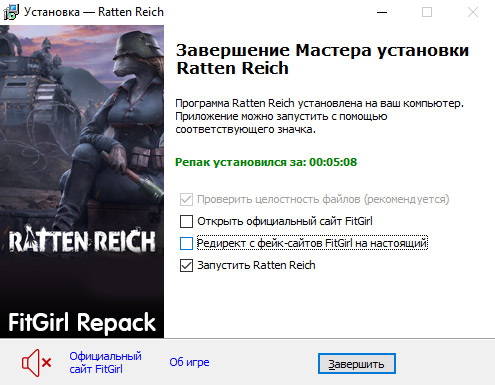Click the 'Завершить' button
Viewport: 495px width, 385px height.
point(357,364)
